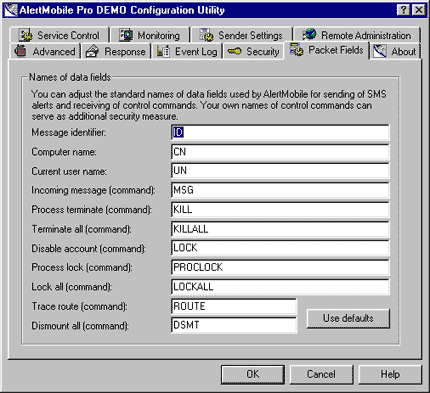
Task: Open Help via the Help button
Action: tap(390, 374)
